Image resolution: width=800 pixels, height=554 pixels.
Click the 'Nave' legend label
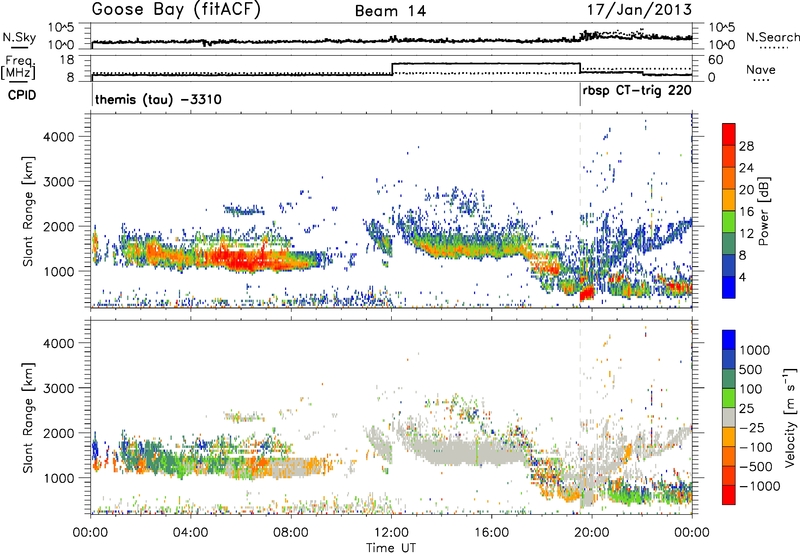pos(760,70)
